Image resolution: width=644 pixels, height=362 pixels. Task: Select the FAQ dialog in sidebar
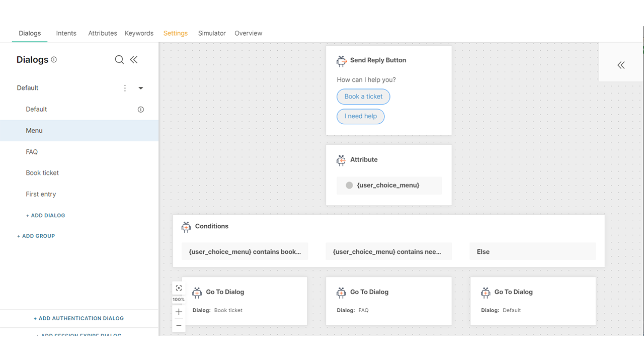(x=32, y=152)
